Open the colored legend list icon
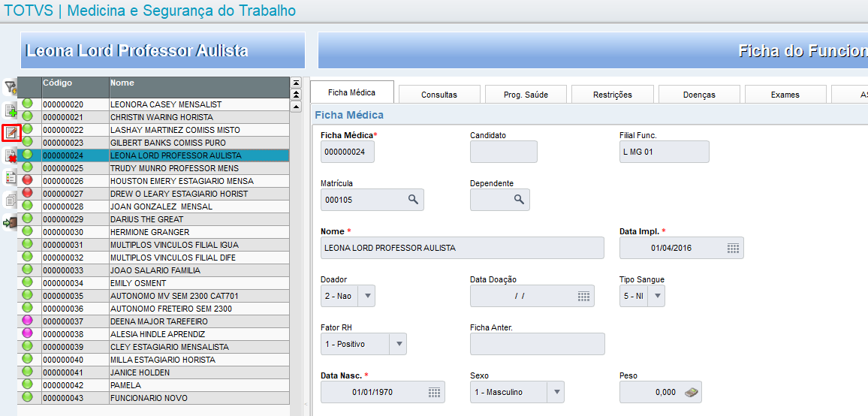 [11, 177]
